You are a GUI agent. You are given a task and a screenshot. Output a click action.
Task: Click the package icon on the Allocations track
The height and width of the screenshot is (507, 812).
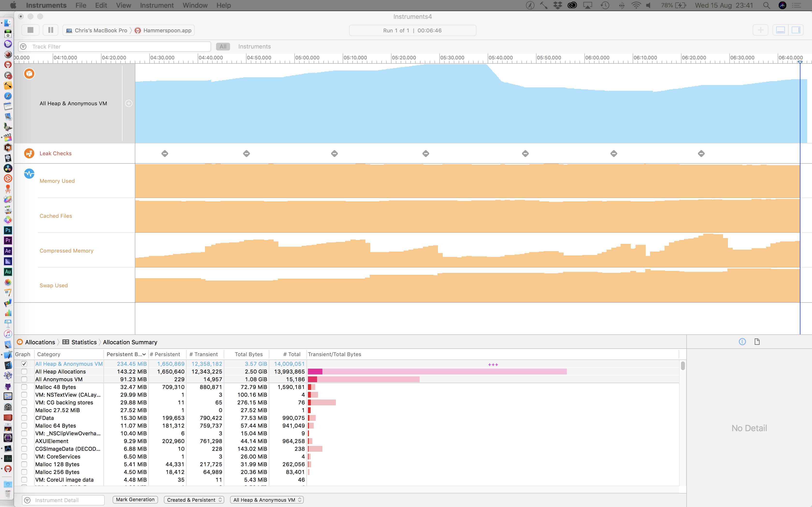pyautogui.click(x=29, y=73)
